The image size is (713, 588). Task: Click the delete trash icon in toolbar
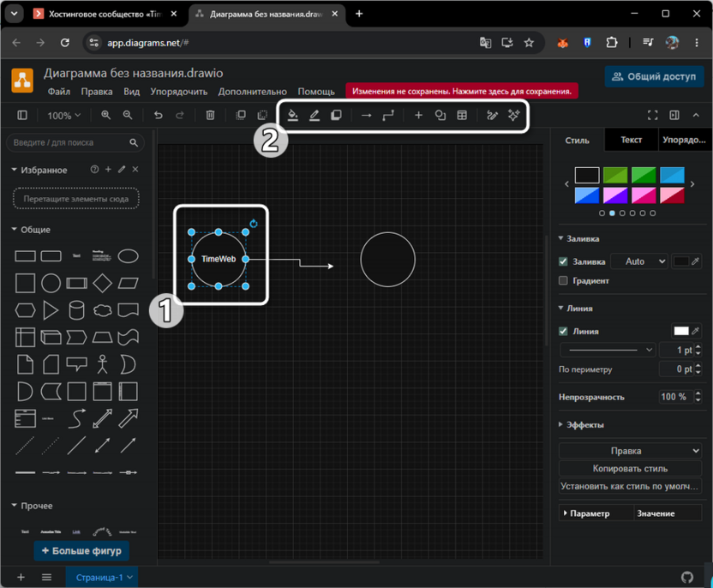(x=210, y=115)
